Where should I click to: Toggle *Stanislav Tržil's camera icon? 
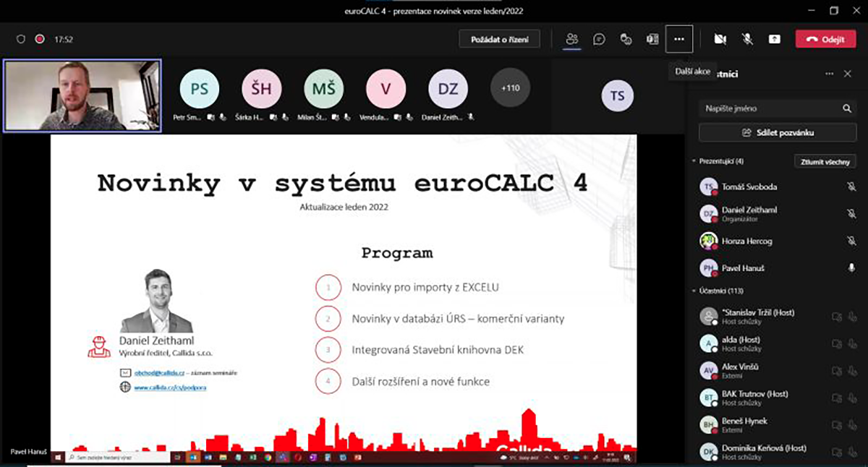838,316
